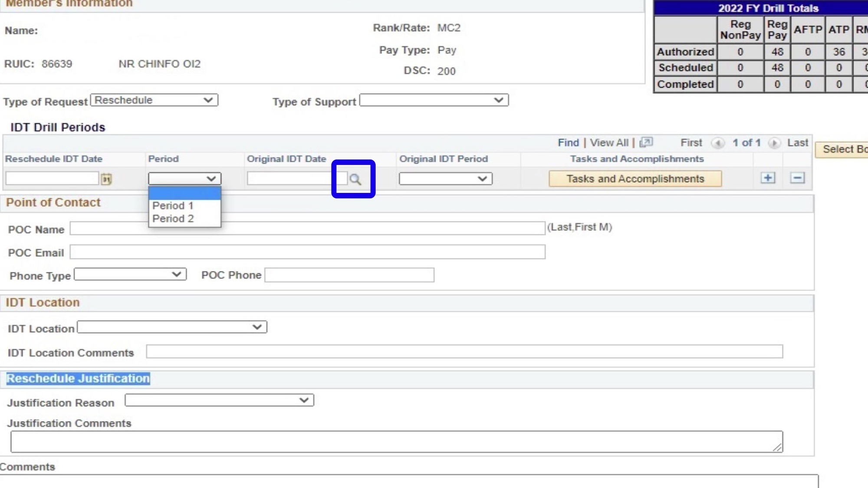
Task: Open the Type of Support dropdown
Action: point(434,100)
